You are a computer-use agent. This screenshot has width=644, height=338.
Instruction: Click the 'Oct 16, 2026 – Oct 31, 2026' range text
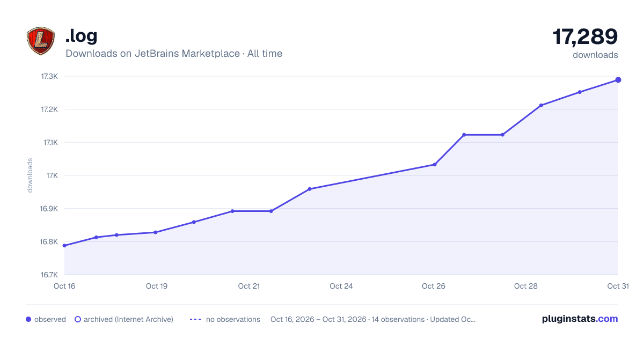pos(319,319)
